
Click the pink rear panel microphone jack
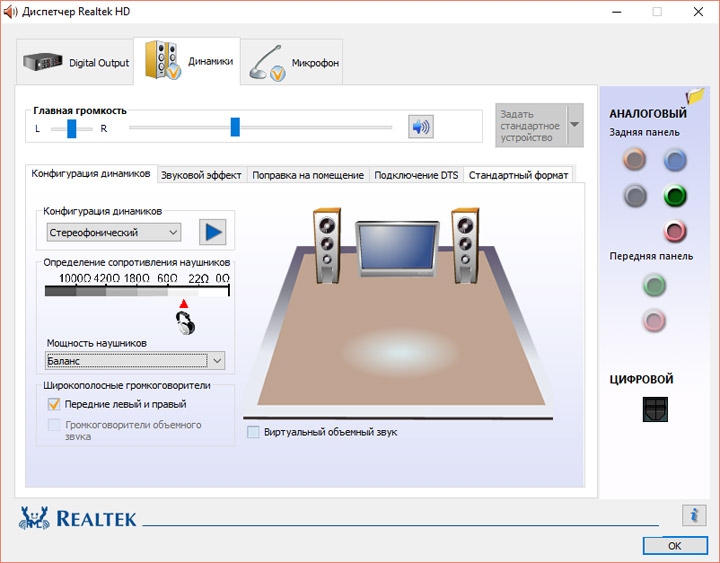point(675,231)
